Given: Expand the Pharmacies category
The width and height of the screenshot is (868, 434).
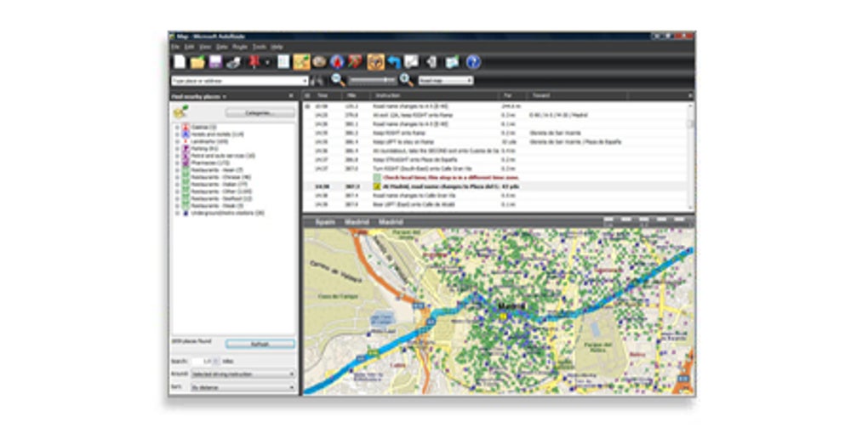Looking at the screenshot, I should pos(177,163).
